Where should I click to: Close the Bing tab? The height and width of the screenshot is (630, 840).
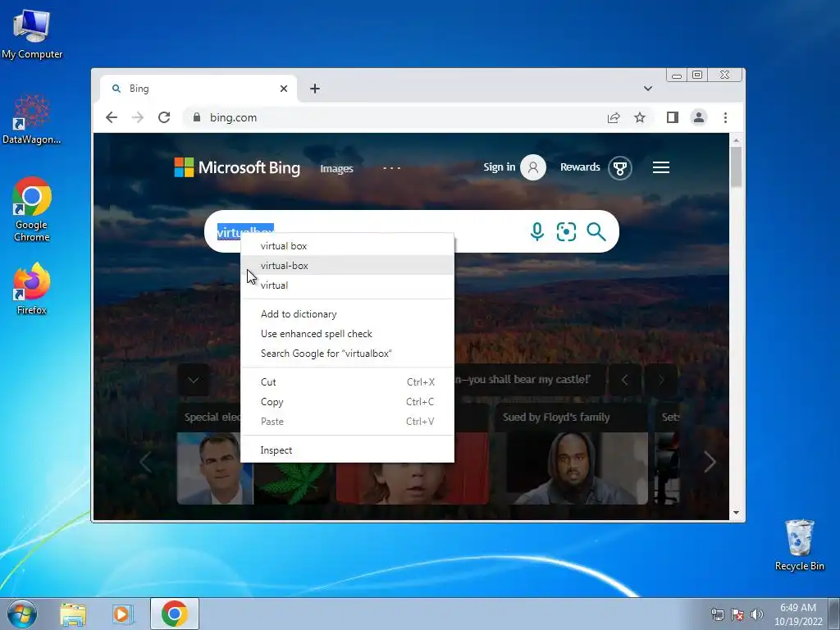tap(284, 89)
